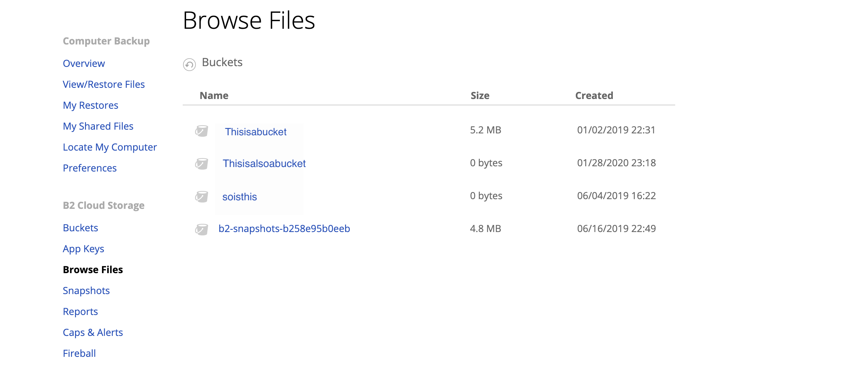Click the 0 bytes size for Thisisalsoabucket
The image size is (868, 377).
[486, 163]
